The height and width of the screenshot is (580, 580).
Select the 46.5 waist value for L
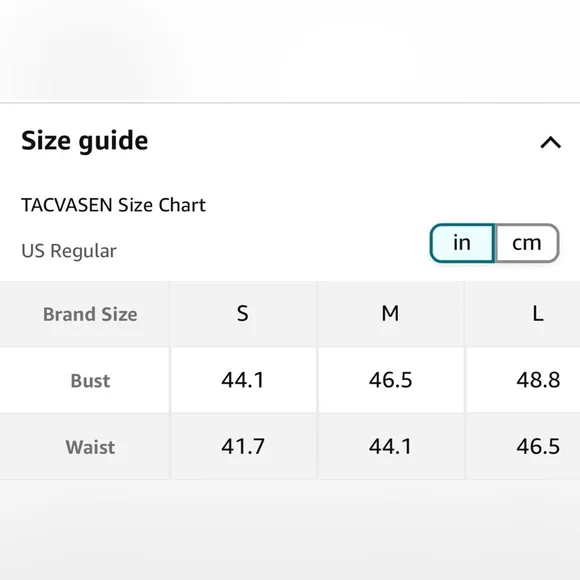tap(538, 446)
